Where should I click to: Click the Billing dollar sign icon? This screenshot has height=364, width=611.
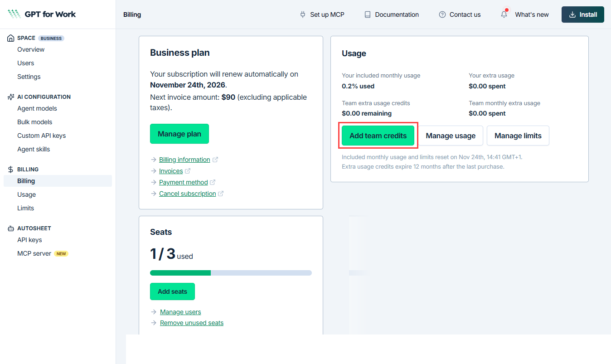[11, 170]
